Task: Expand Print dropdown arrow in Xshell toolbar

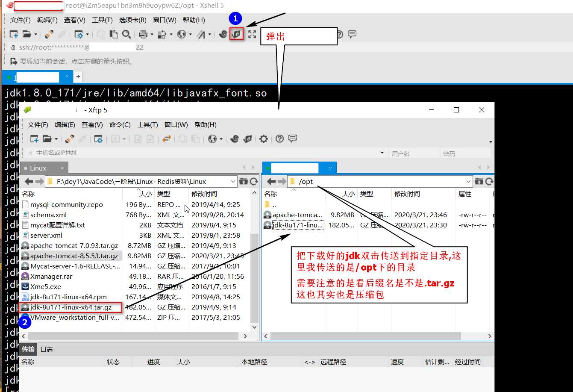Action: [152, 34]
